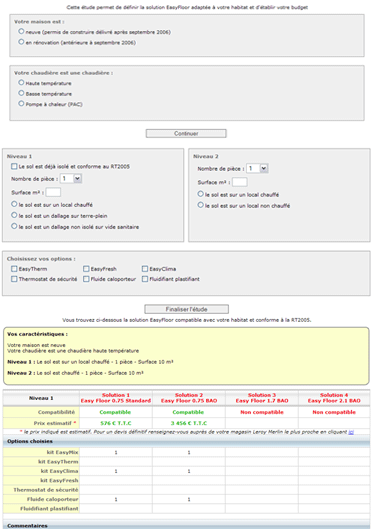Open Niveau 1 'Nombre de pièce' dropdown

[71, 178]
